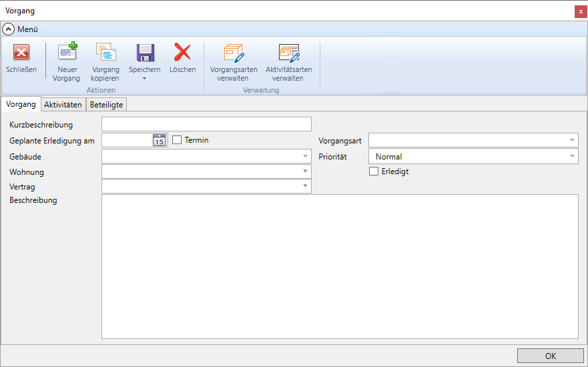
Task: Click into the Kurzbeschreibung text field
Action: pos(206,125)
